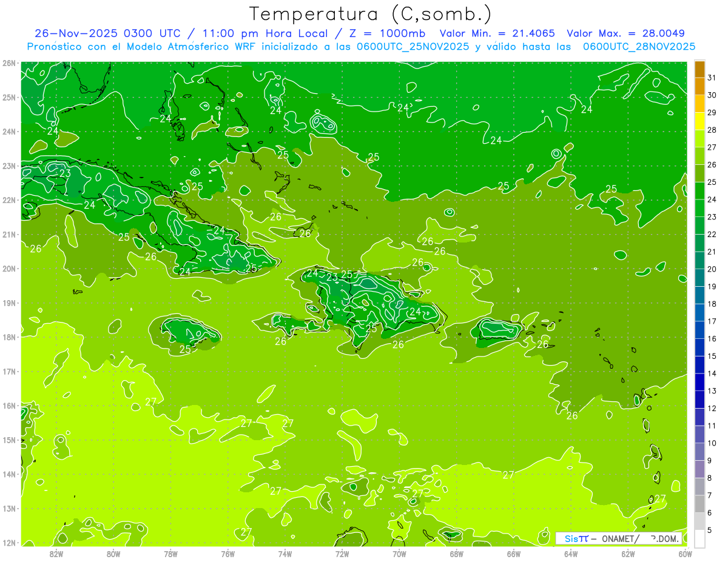Image resolution: width=728 pixels, height=562 pixels.
Task: Click the "20N" latitude axis label
Action: (8, 269)
